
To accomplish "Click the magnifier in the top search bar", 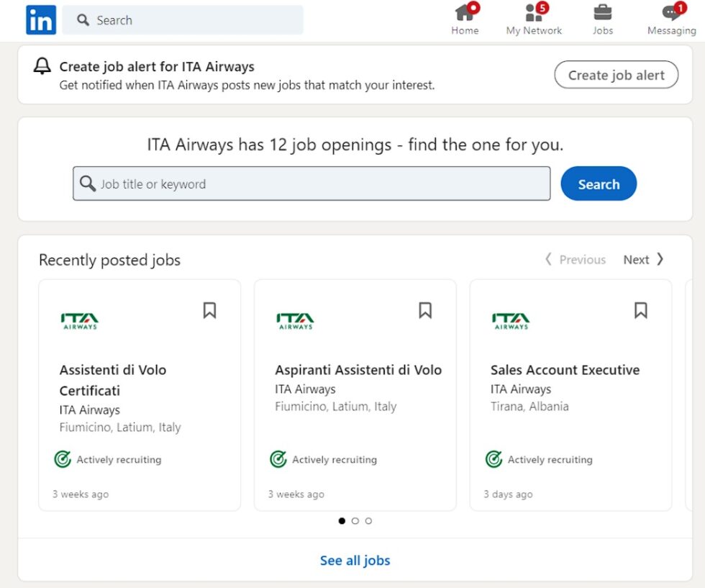I will coord(82,20).
